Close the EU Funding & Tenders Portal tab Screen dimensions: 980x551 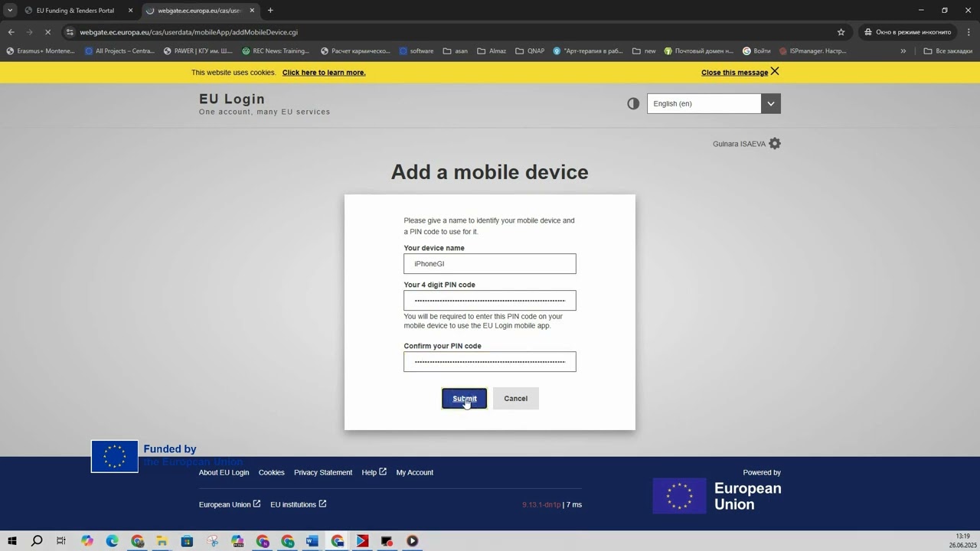click(130, 11)
